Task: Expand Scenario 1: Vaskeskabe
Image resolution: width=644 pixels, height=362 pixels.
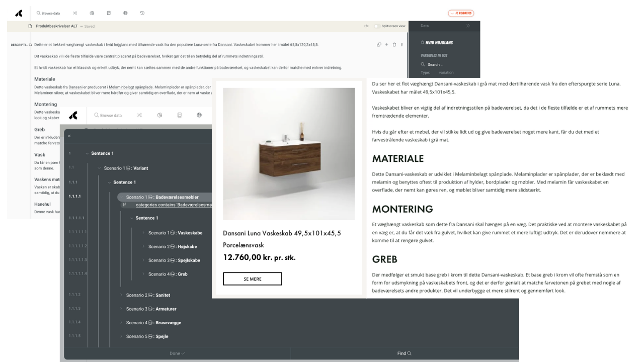Action: [x=143, y=233]
